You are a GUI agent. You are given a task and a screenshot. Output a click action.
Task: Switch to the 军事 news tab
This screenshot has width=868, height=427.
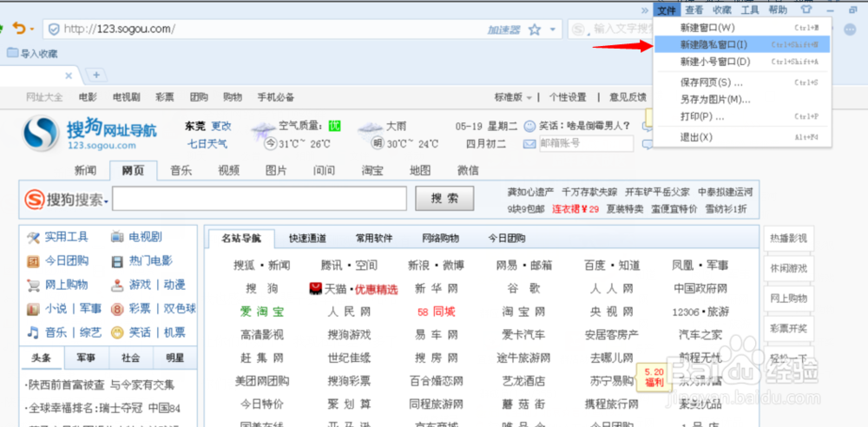tap(86, 358)
